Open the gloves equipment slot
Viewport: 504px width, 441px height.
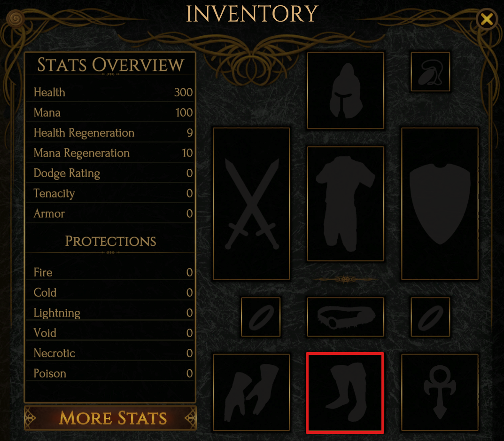pyautogui.click(x=251, y=393)
